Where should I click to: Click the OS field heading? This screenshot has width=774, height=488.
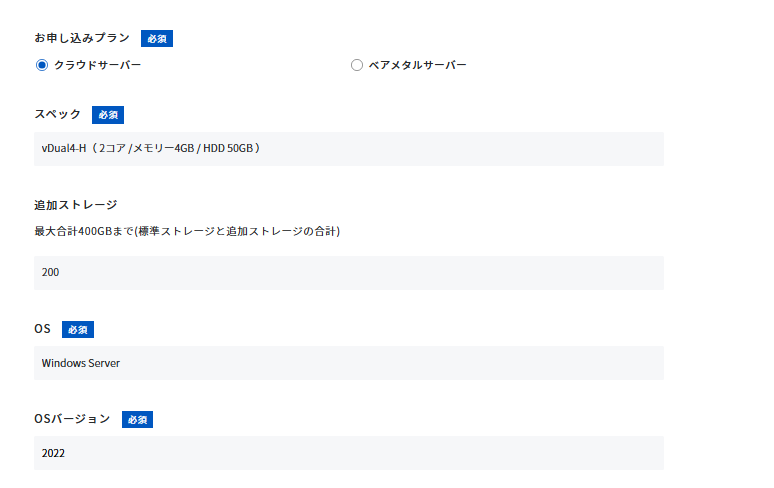coord(42,329)
